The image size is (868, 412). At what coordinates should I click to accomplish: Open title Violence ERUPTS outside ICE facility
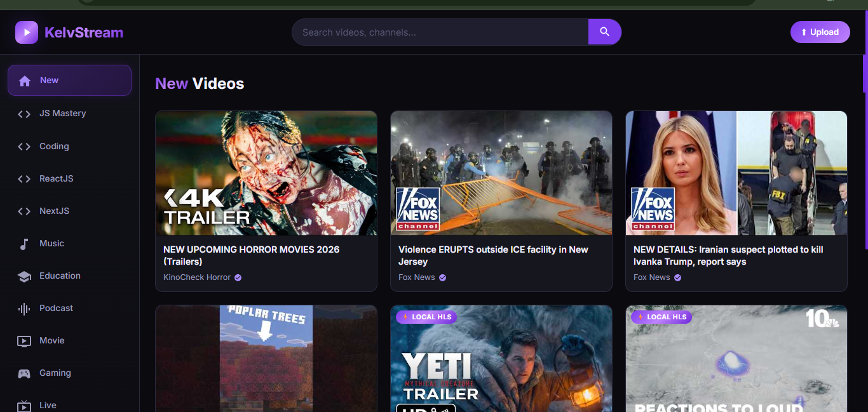(x=493, y=256)
